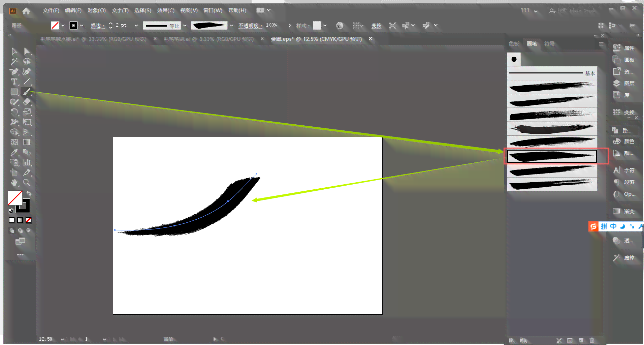
Task: Select the Artboard tool
Action: [x=14, y=172]
